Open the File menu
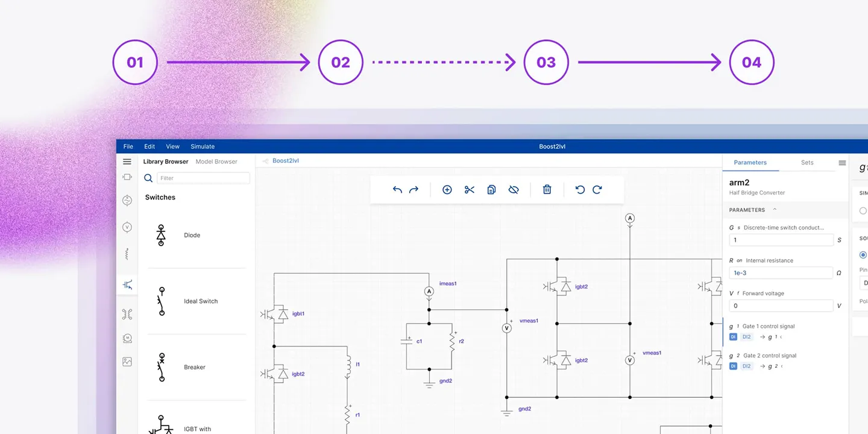The width and height of the screenshot is (868, 434). 128,146
